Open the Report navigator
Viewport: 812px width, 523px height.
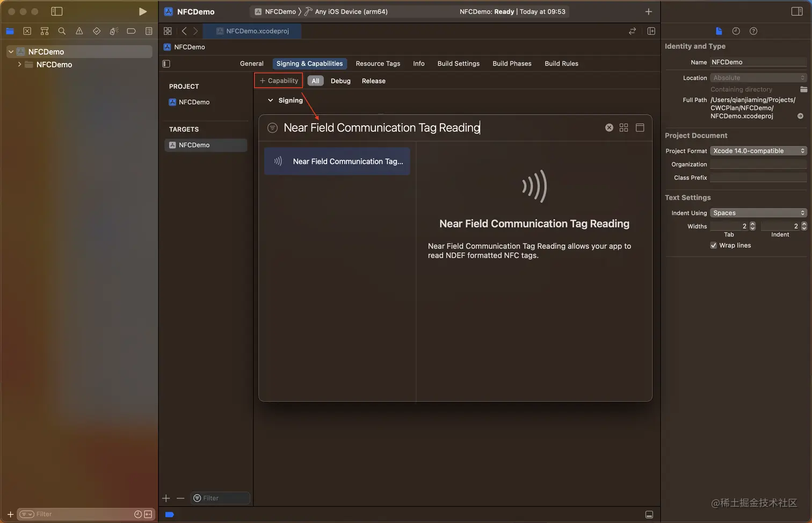coord(149,31)
